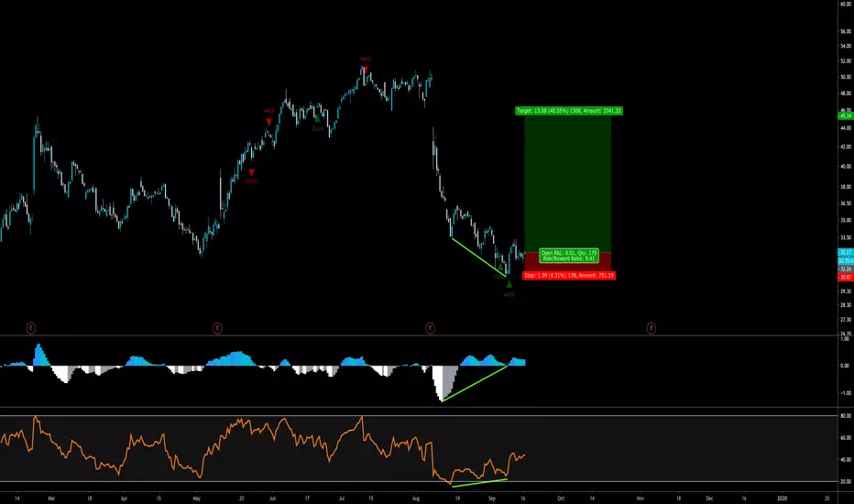Click the Mar label on the time axis
The width and height of the screenshot is (854, 504).
[51, 498]
